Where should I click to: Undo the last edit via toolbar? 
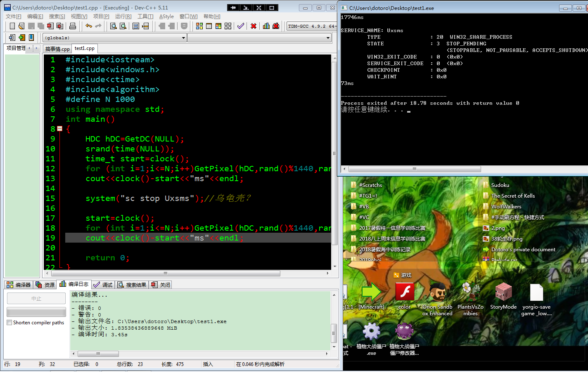(88, 26)
